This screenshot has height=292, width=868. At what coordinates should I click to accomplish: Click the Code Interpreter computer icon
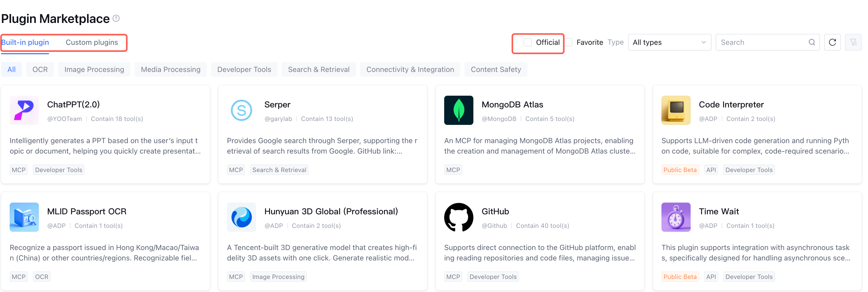(x=676, y=110)
